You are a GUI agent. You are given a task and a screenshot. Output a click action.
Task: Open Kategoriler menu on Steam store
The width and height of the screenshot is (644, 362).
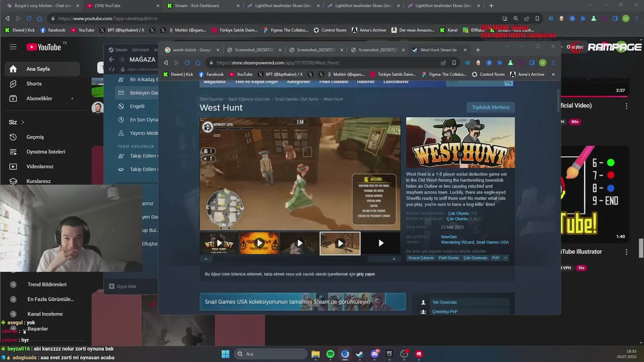[298, 82]
